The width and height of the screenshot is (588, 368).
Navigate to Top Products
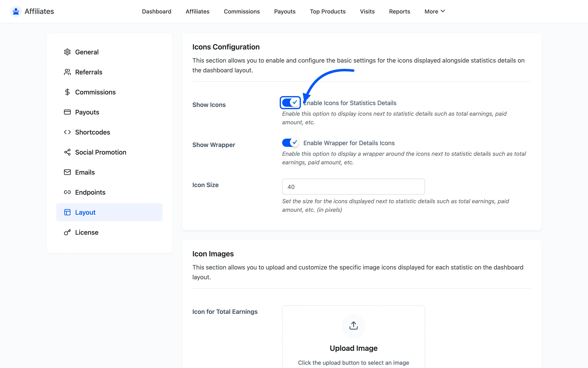click(328, 11)
